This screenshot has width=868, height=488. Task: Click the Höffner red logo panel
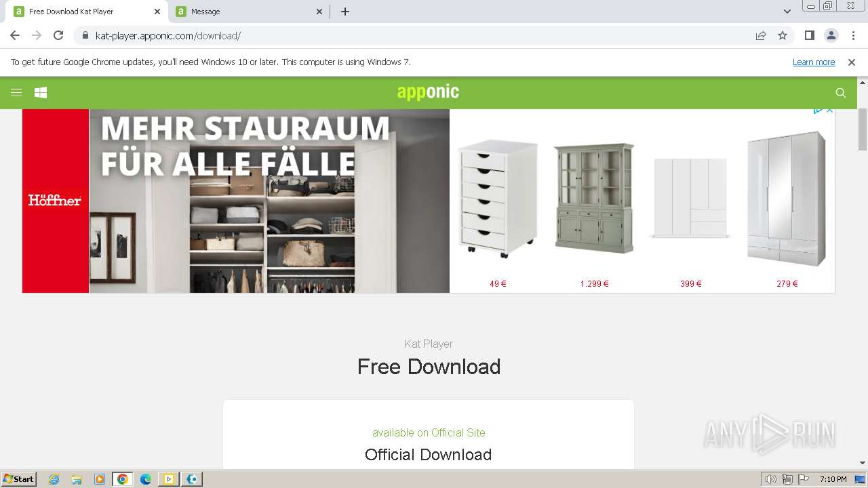tap(56, 201)
